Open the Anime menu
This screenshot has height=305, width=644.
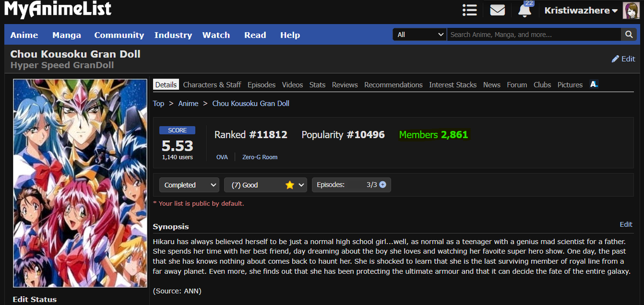click(24, 35)
